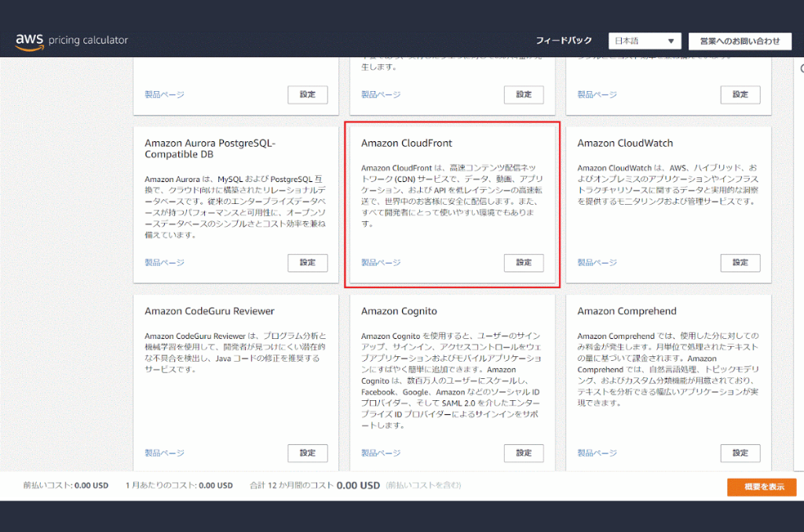
Task: Click 設定 for Amazon Aurora PostgreSQL-Compatible DB
Action: point(308,262)
